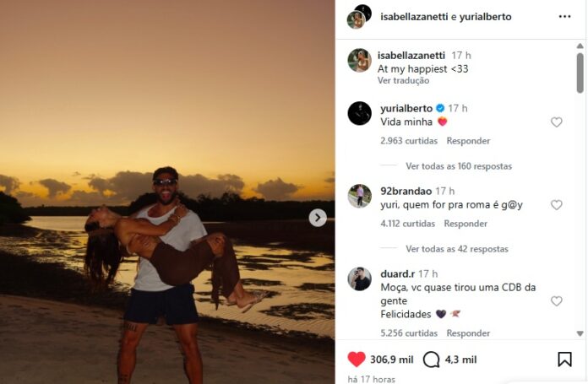Go to next photo with arrow
This screenshot has height=384, width=588.
tap(318, 218)
